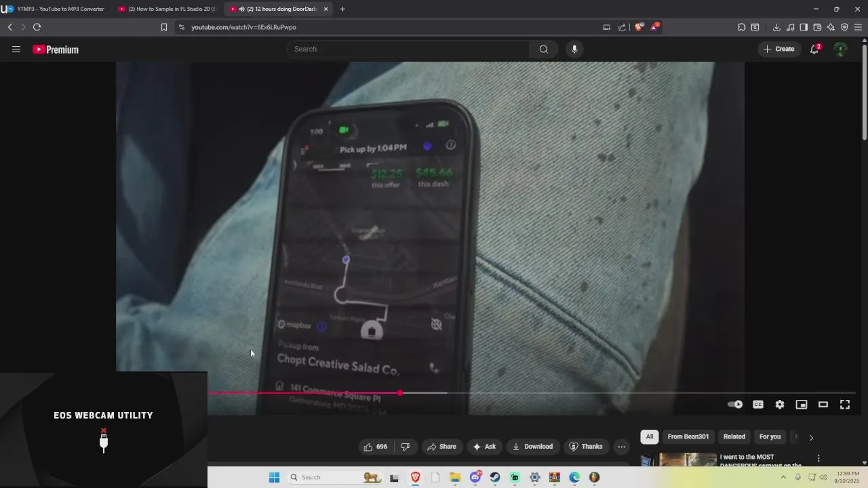Viewport: 868px width, 488px height.
Task: Select the Related chip
Action: coord(734,436)
